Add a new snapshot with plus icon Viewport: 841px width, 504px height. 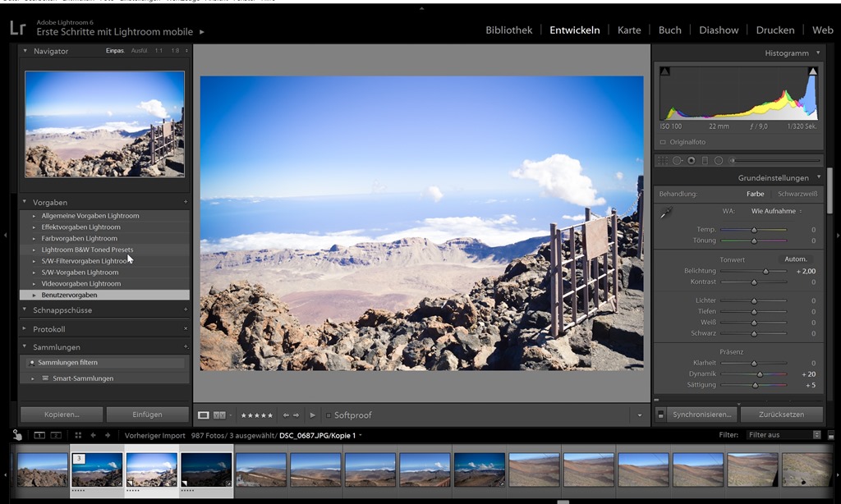coord(186,309)
